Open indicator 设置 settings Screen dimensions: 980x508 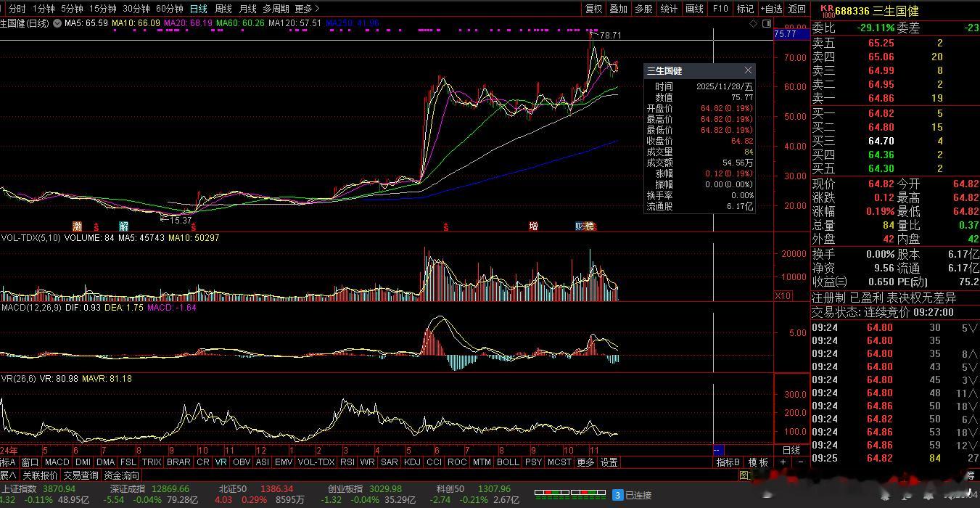(x=609, y=462)
